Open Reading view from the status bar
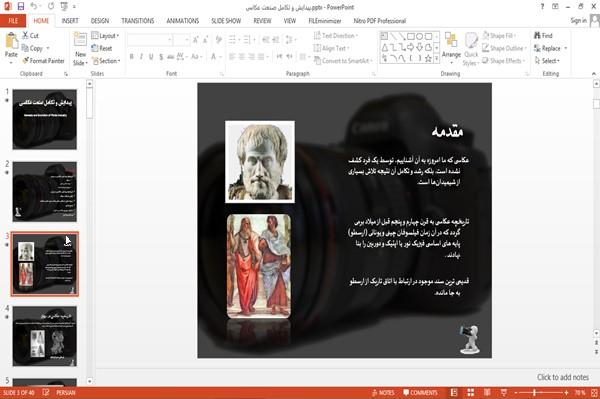 pyautogui.click(x=487, y=392)
